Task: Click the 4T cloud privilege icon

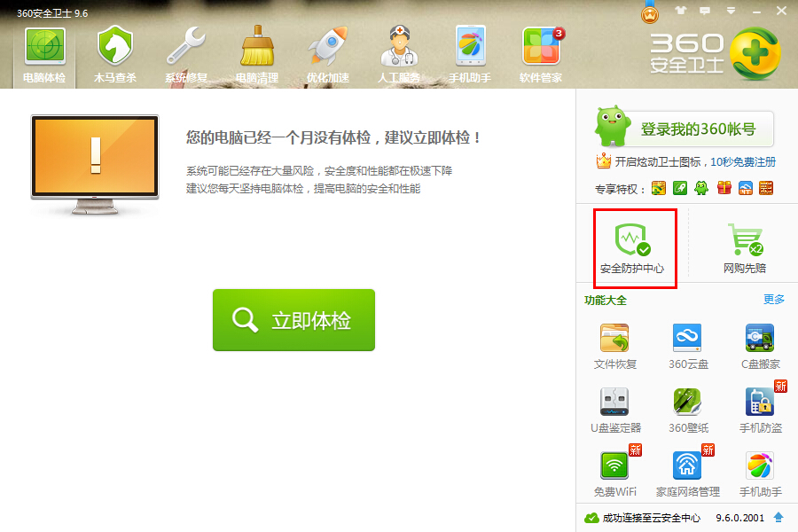Action: point(745,188)
